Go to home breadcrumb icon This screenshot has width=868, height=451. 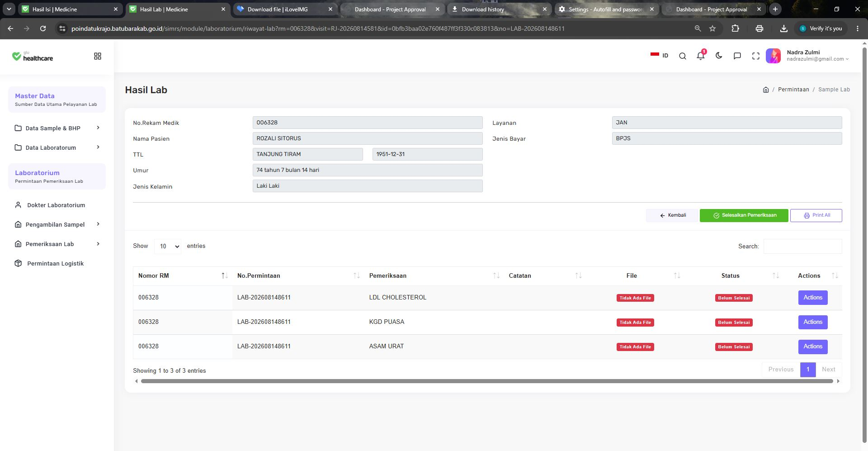pyautogui.click(x=766, y=90)
